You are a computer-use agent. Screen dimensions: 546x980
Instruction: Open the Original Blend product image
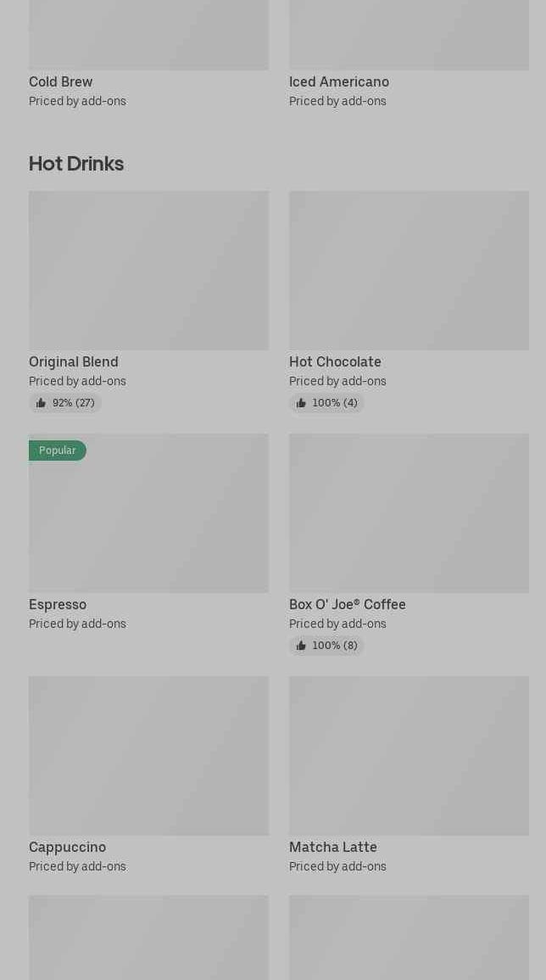148,271
